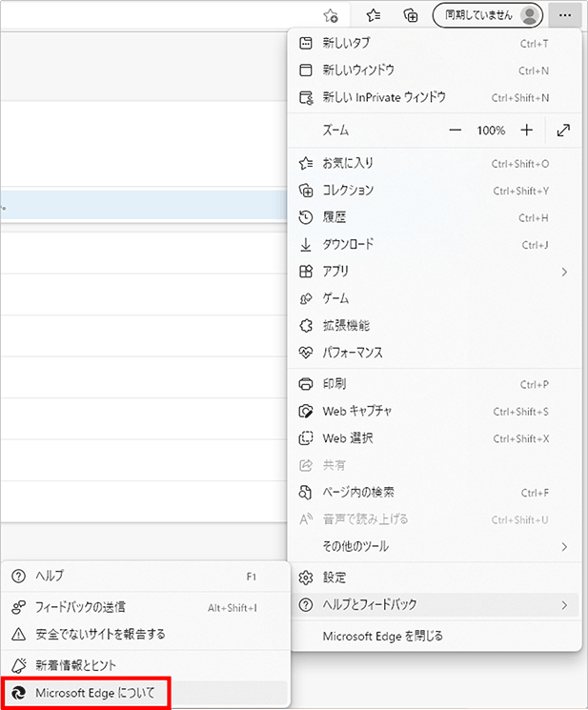
Task: Click the full screen arrow icon
Action: click(x=563, y=131)
